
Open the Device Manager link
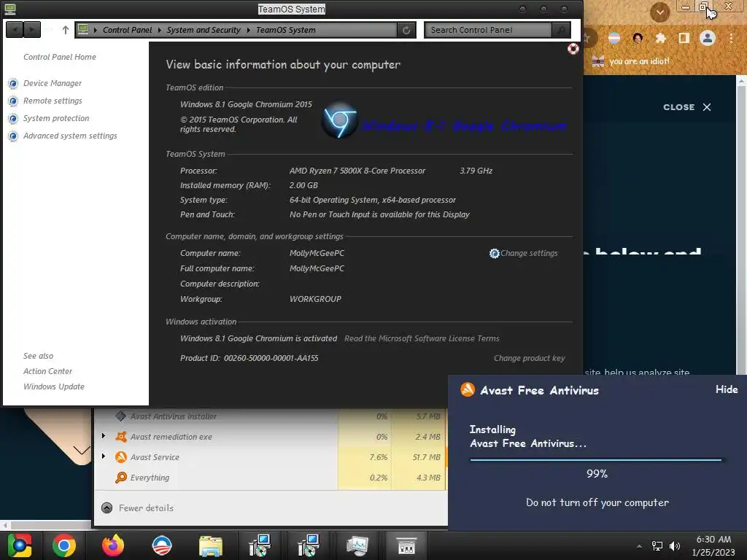[x=53, y=83]
